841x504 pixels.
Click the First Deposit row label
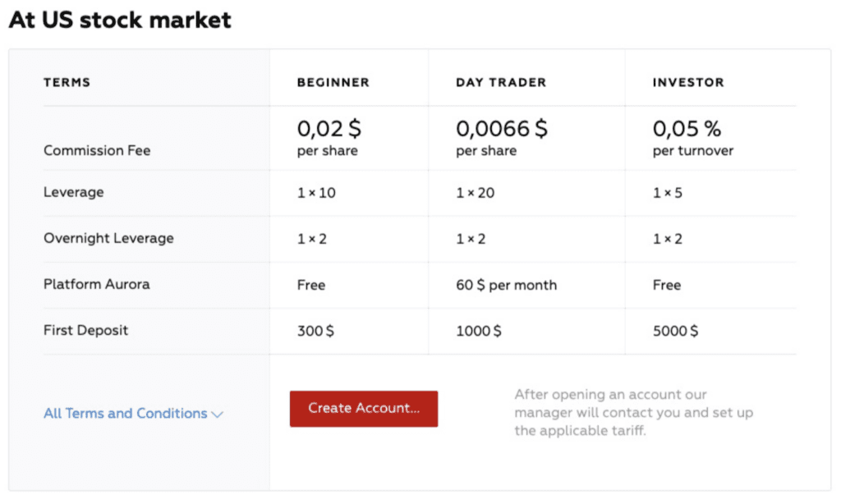[86, 331]
